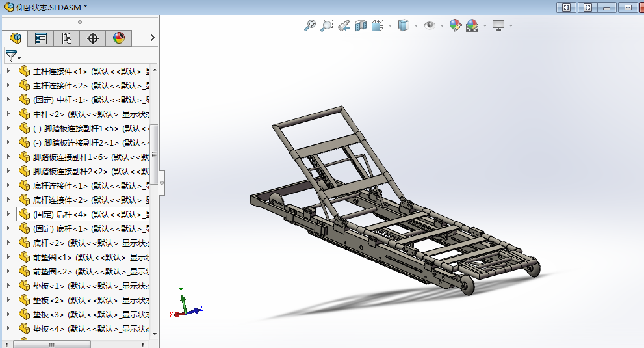Click the tree filter funnel icon
The width and height of the screenshot is (644, 348).
click(12, 56)
